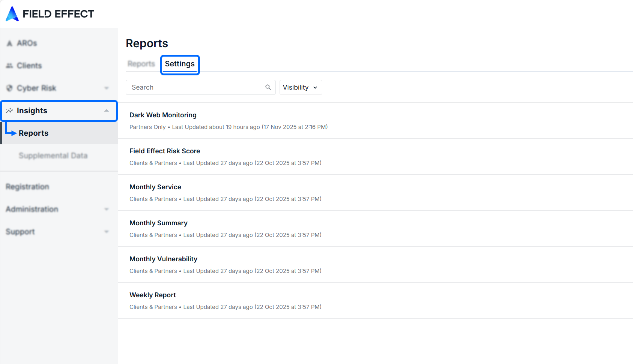Click 'Partners Only' text under Dark Web Monitoring

click(147, 127)
